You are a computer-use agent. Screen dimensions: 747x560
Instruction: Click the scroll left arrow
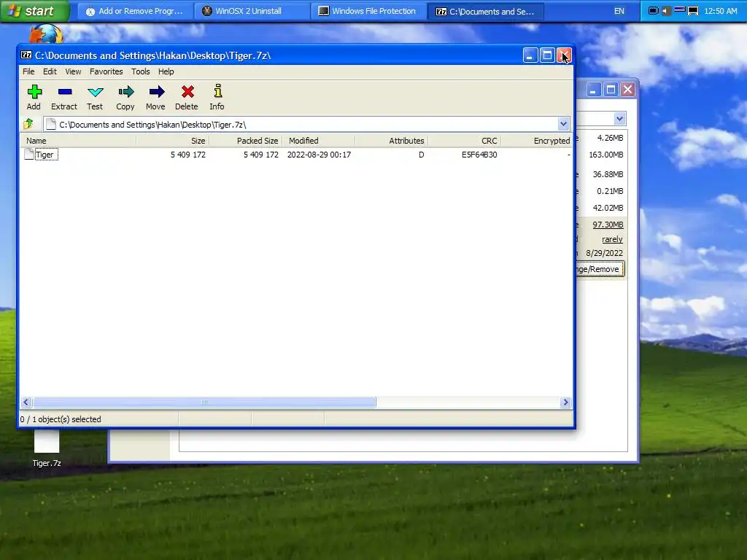pos(26,402)
